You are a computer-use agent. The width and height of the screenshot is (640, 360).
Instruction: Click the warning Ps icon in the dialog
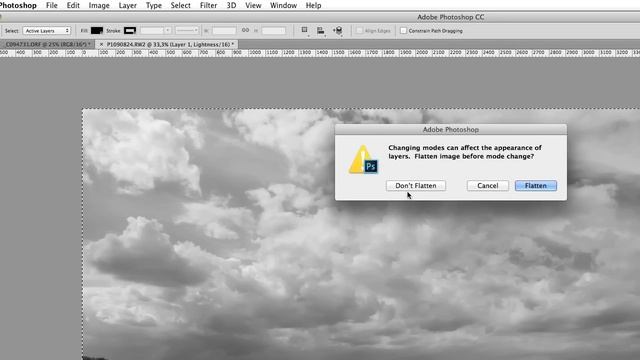click(363, 160)
